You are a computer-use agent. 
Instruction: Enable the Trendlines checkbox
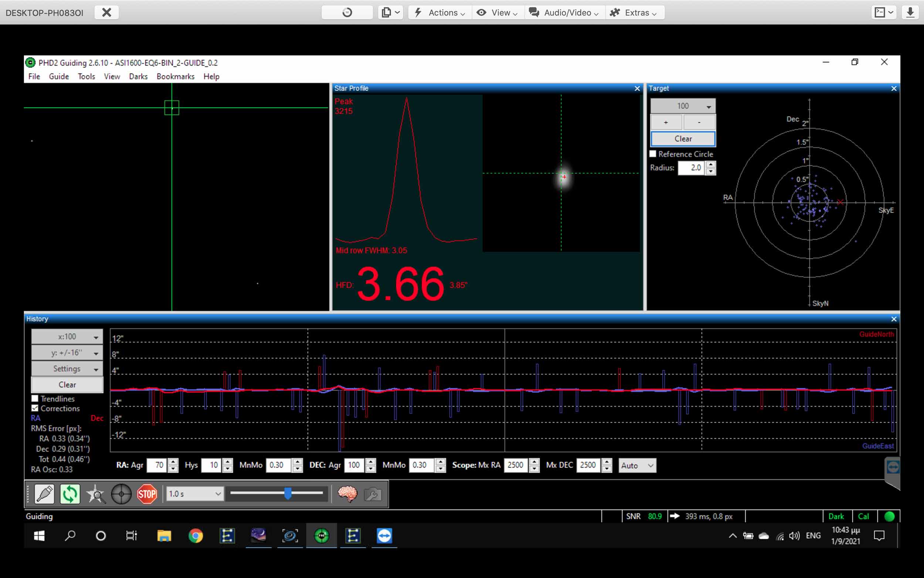pos(35,398)
